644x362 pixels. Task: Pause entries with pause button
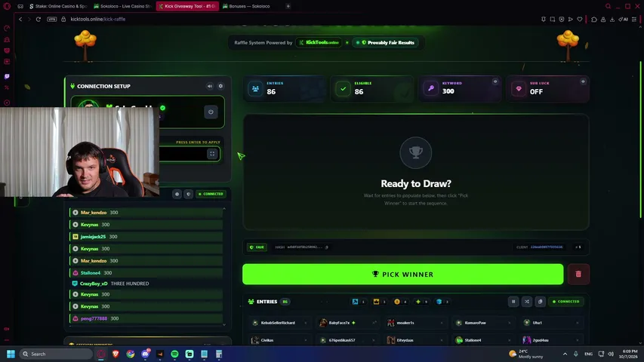click(x=513, y=302)
